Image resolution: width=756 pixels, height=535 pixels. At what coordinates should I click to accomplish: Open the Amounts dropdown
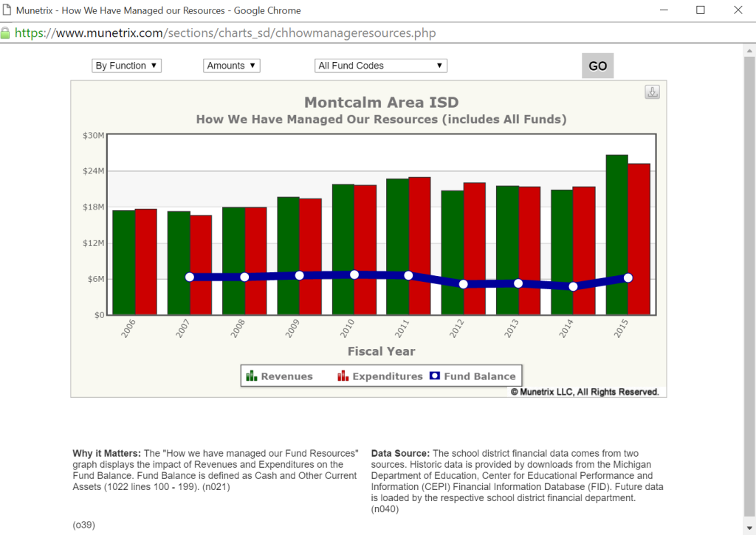pyautogui.click(x=231, y=66)
